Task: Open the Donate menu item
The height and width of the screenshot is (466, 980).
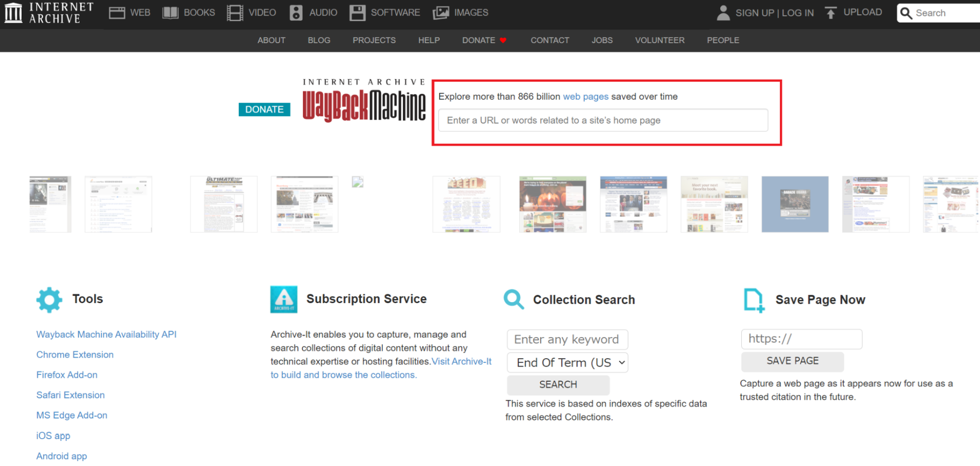Action: click(x=479, y=40)
